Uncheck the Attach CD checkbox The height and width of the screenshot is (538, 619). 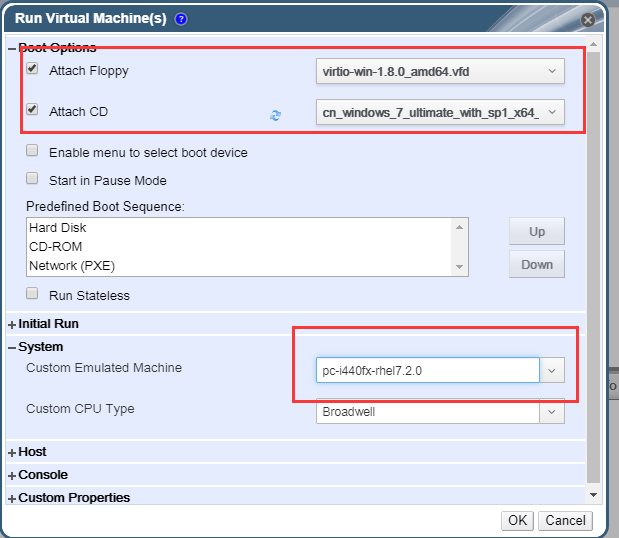[x=32, y=109]
